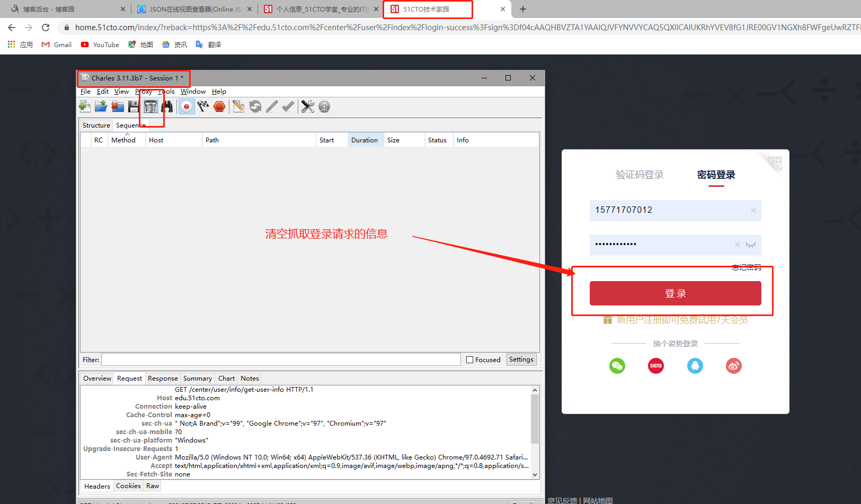This screenshot has height=504, width=861.
Task: Sort requests by the Duration column
Action: click(365, 140)
